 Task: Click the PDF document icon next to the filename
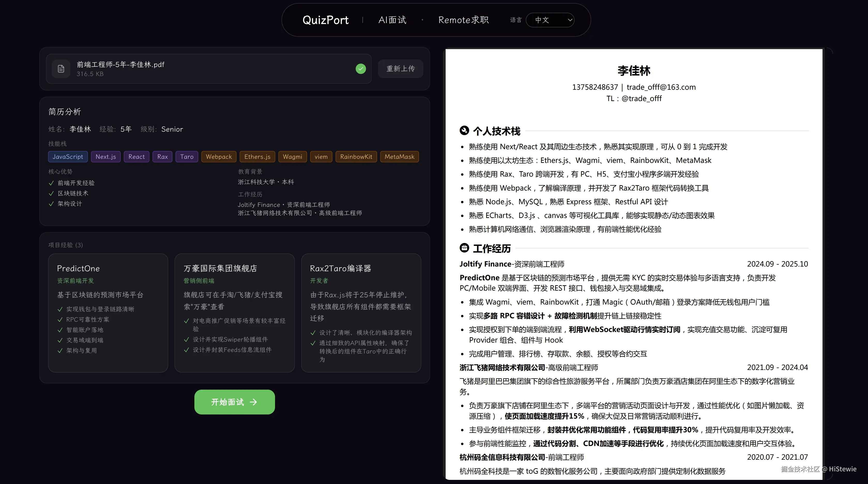click(x=61, y=69)
